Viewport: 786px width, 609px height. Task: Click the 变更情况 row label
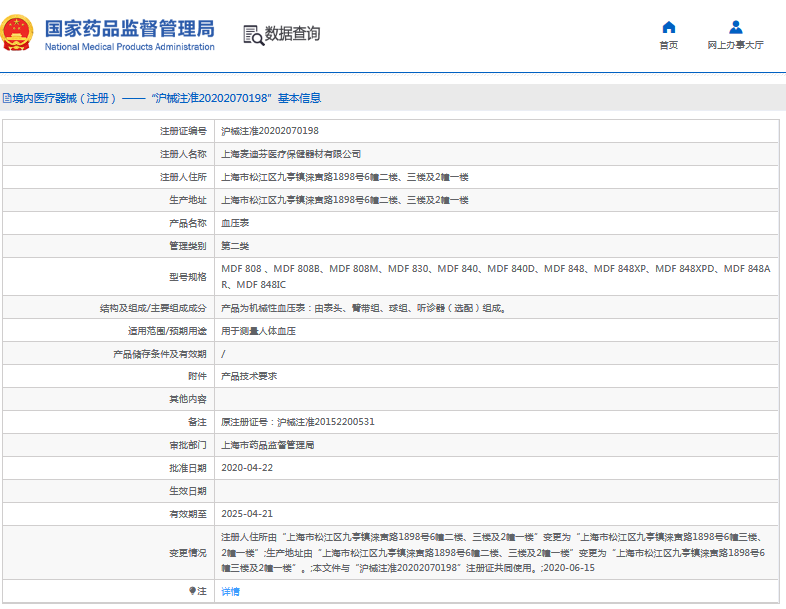(x=187, y=553)
